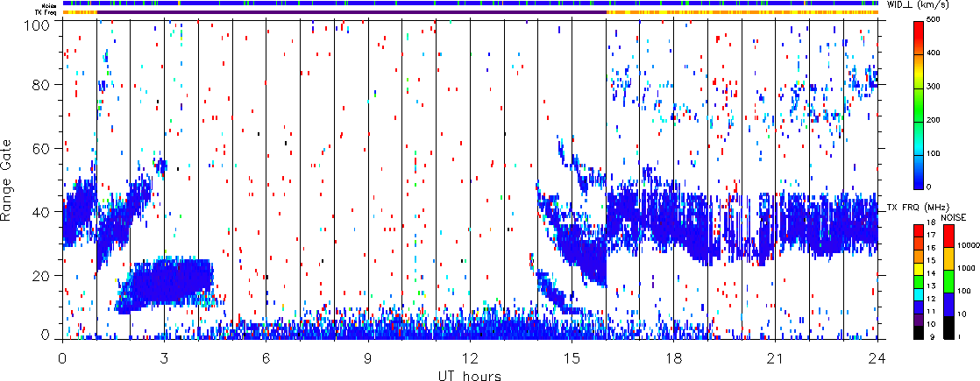
Task: Click the TX FRQ legend value "16"
Action: 931,248
